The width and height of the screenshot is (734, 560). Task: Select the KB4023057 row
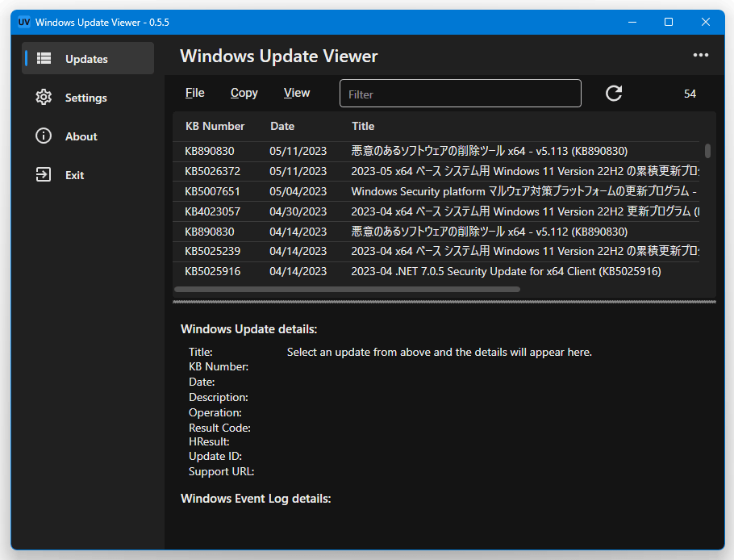(x=436, y=211)
